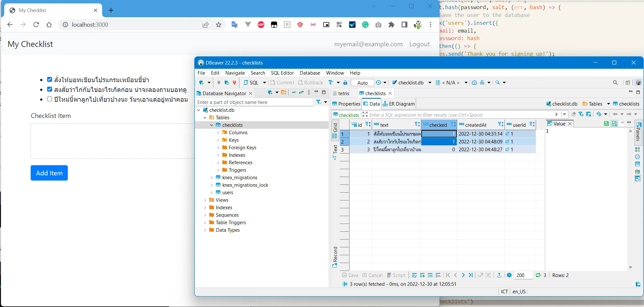Open the ER Diagram tab
The image size is (644, 307).
pos(398,104)
